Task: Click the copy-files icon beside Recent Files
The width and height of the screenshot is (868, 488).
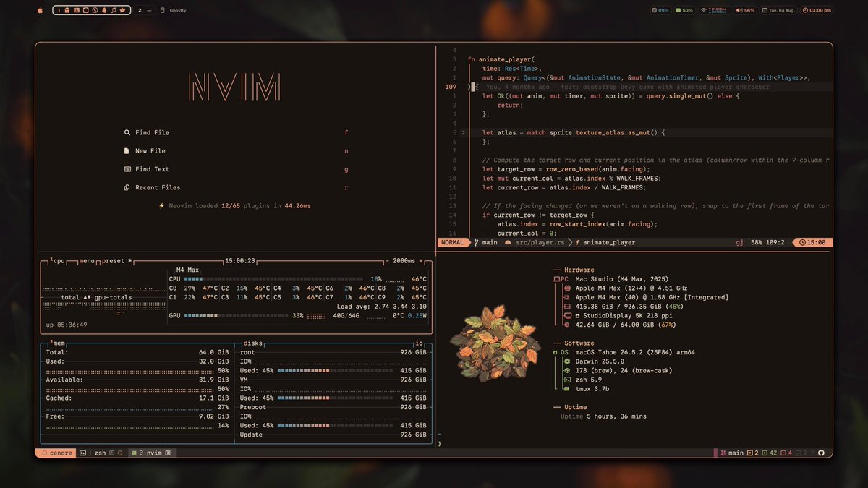Action: (x=127, y=187)
